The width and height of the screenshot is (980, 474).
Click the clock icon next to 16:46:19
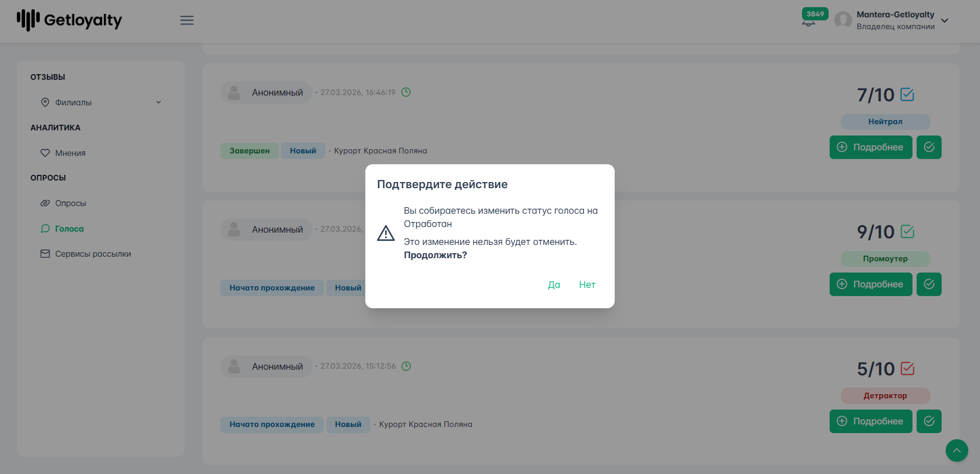[406, 92]
